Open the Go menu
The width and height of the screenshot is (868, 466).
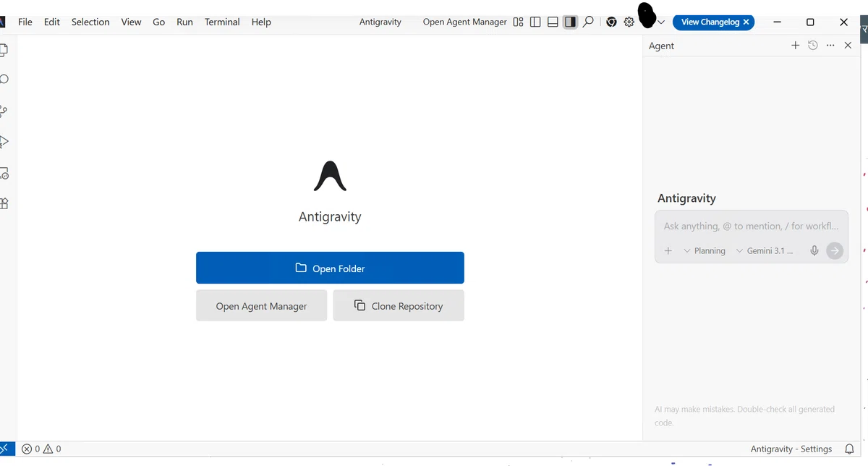[x=159, y=22]
